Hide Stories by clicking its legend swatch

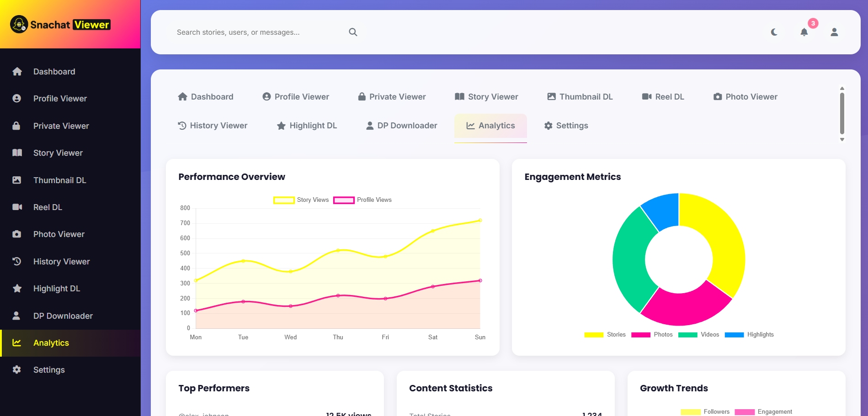point(594,334)
